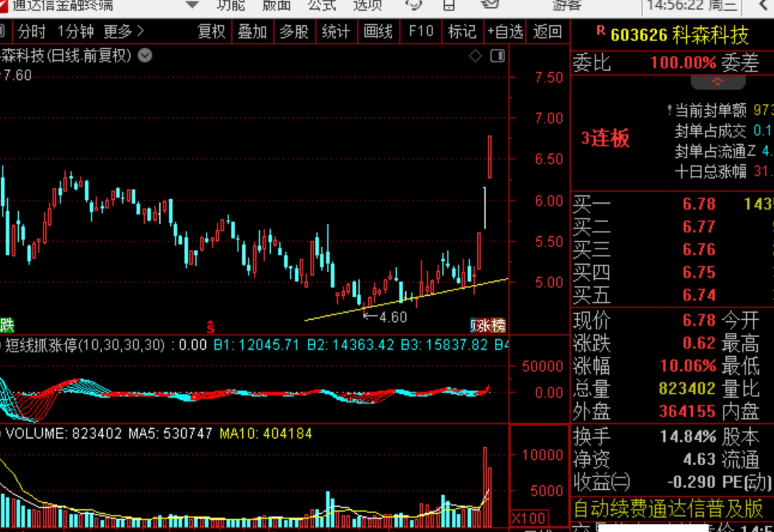Click the 标记 mark button
The width and height of the screenshot is (774, 532).
pyautogui.click(x=462, y=32)
